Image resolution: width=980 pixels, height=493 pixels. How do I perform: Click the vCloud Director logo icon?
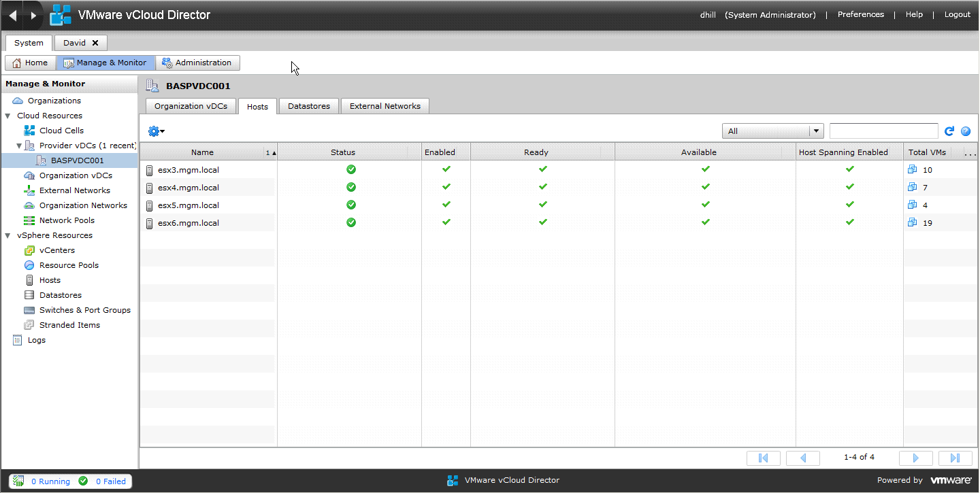point(61,15)
